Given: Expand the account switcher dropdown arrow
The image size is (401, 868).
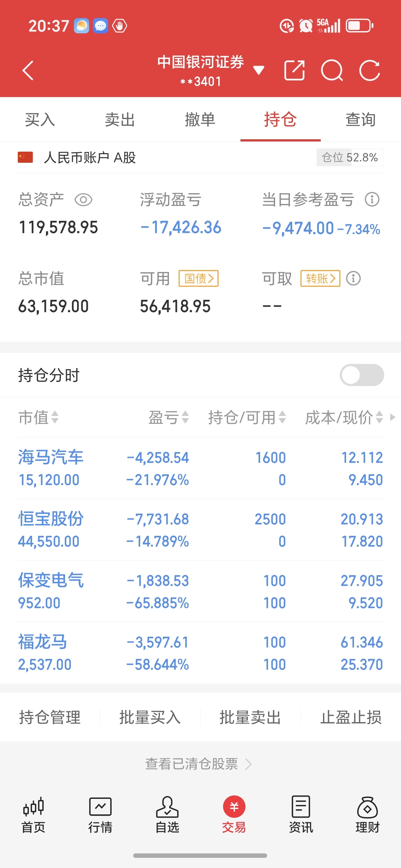Looking at the screenshot, I should click(259, 70).
